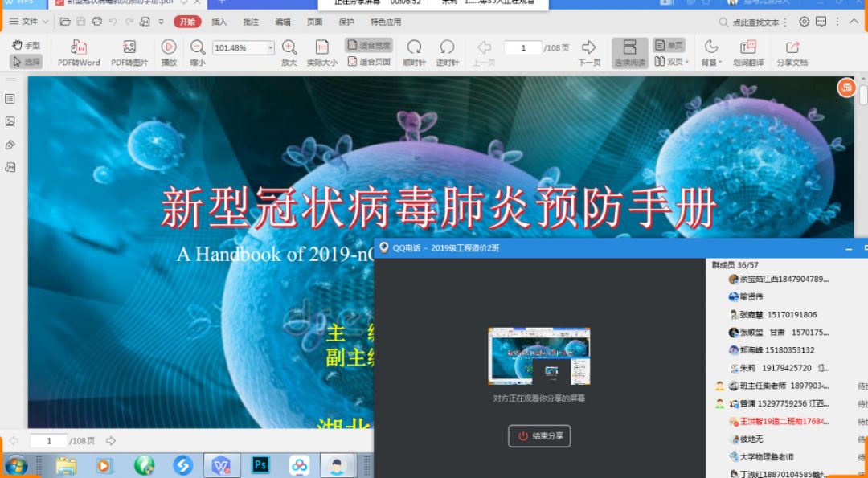The width and height of the screenshot is (868, 478).
Task: Click share document (分享文档) icon
Action: (792, 53)
